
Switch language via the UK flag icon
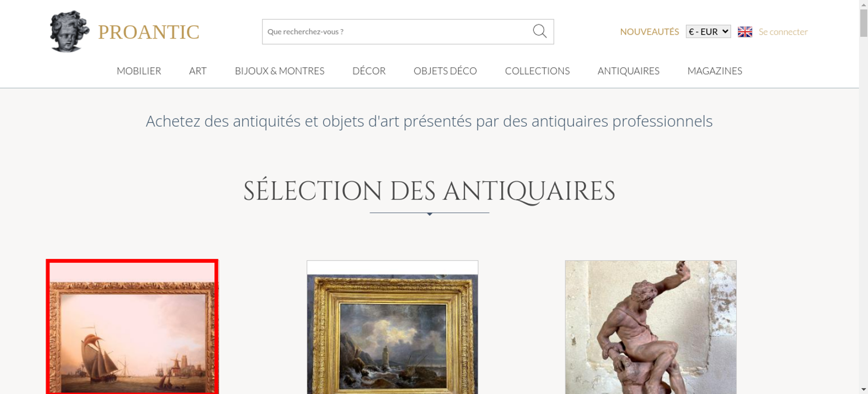[745, 32]
